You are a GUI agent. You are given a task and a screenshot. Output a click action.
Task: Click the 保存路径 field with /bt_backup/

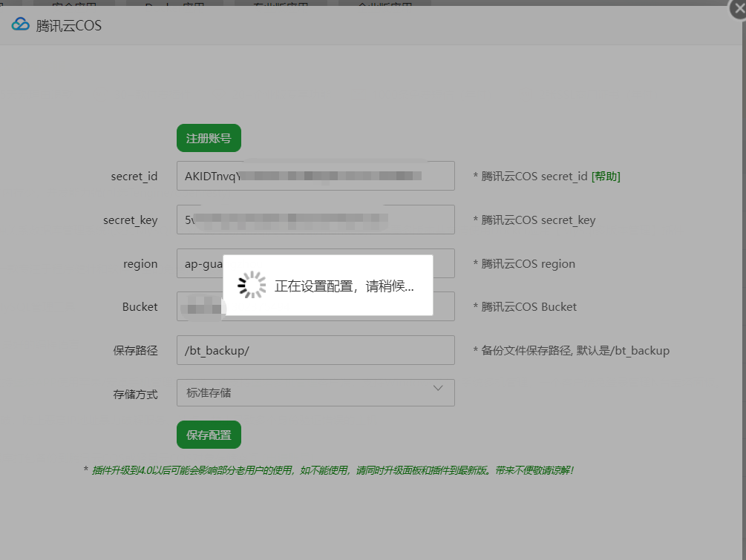coord(315,350)
